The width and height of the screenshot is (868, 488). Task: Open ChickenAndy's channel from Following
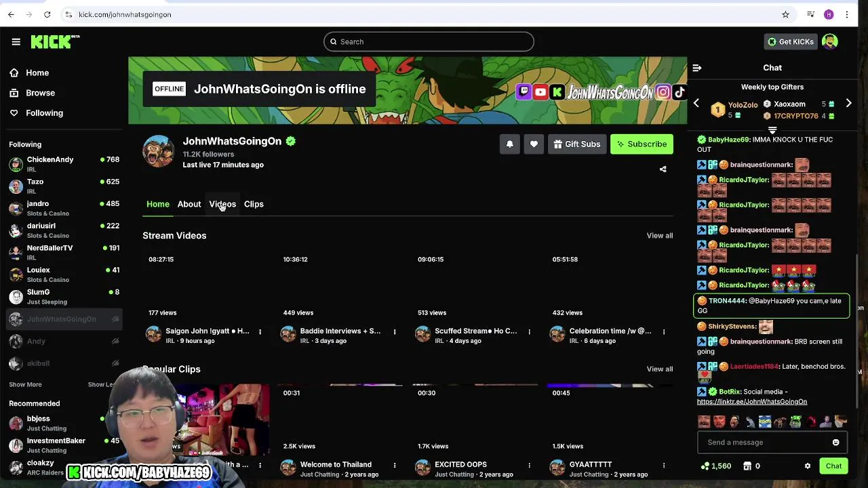pos(64,164)
